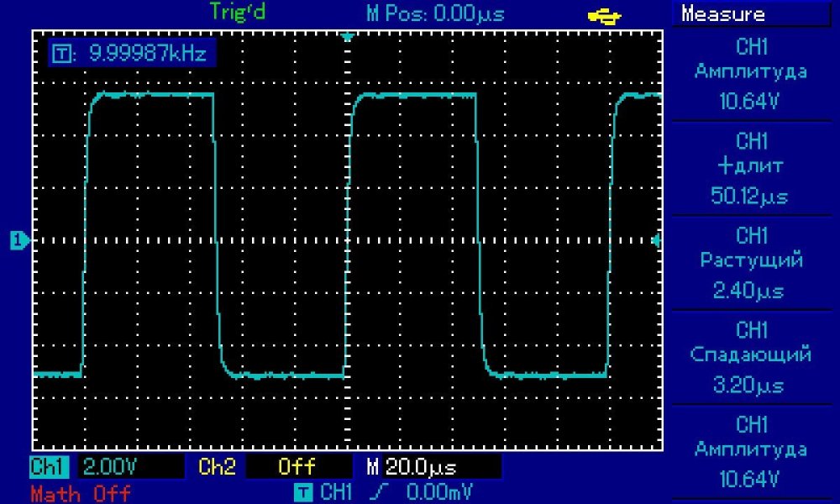
Task: Click the trigger level arrow on right edge
Action: coord(656,241)
